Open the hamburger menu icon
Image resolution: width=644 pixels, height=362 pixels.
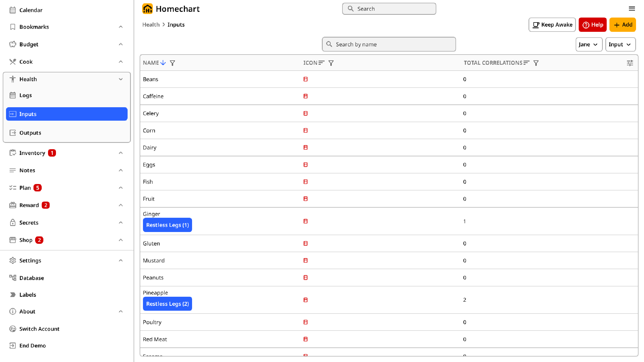click(x=632, y=9)
